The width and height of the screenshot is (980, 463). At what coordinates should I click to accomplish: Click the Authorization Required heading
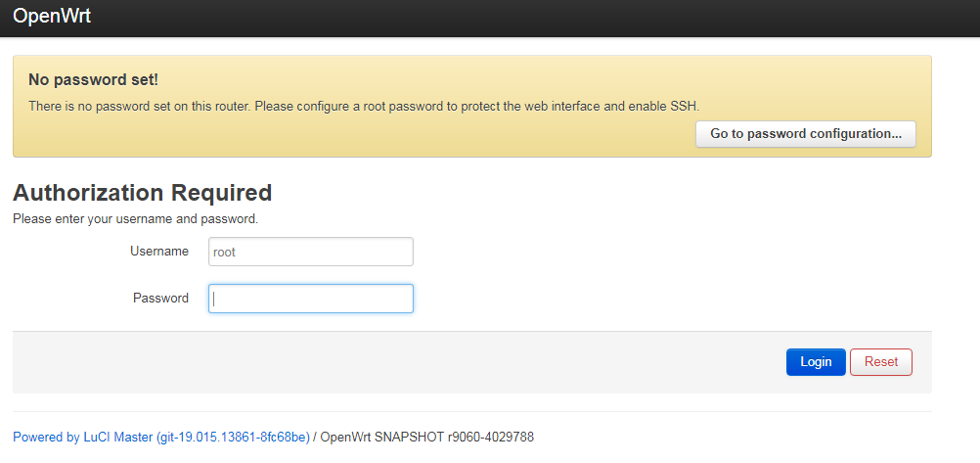[142, 193]
